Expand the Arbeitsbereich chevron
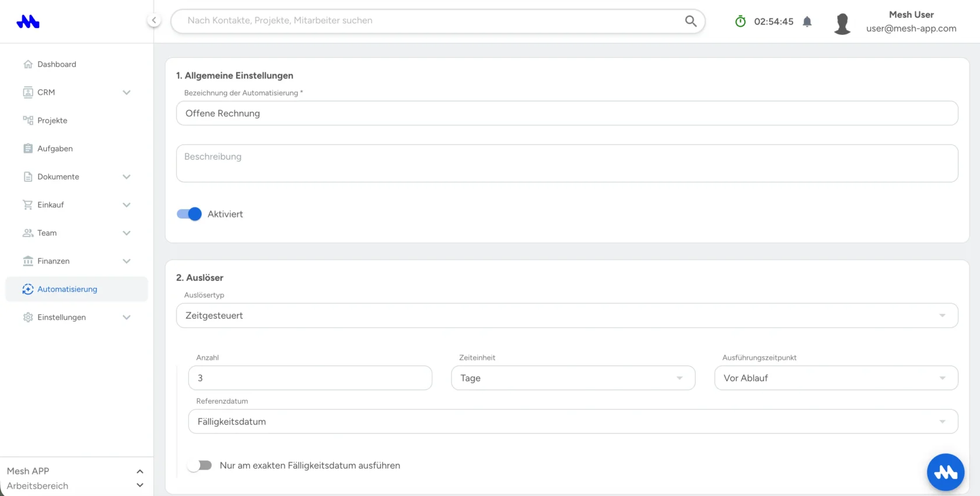Screen dimensions: 980x496 pyautogui.click(x=140, y=486)
